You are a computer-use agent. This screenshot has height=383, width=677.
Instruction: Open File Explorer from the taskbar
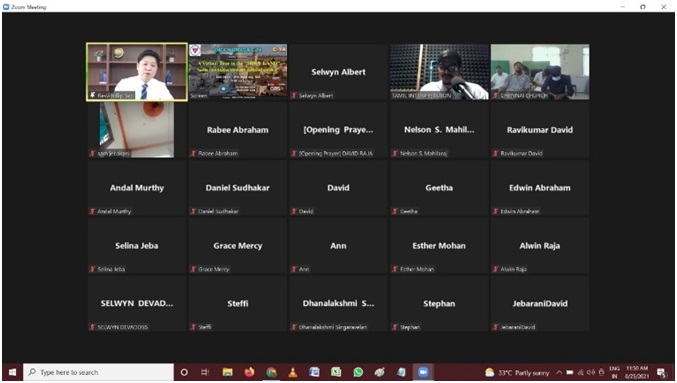228,372
